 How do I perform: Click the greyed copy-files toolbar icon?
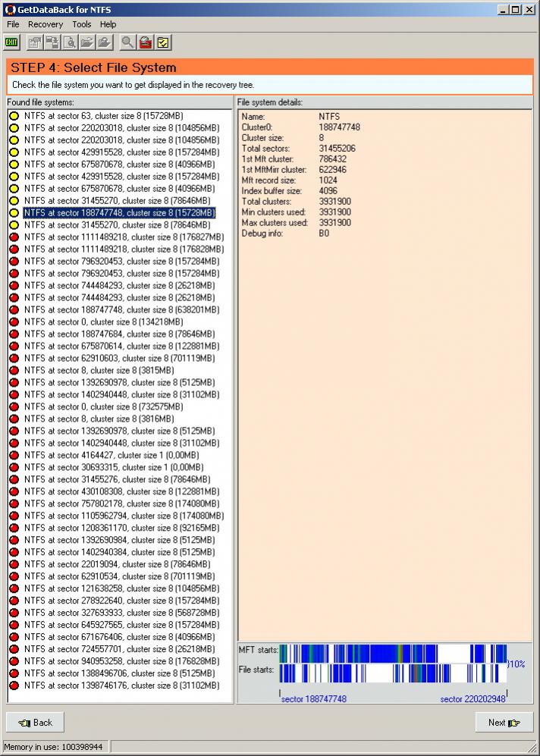coord(52,42)
